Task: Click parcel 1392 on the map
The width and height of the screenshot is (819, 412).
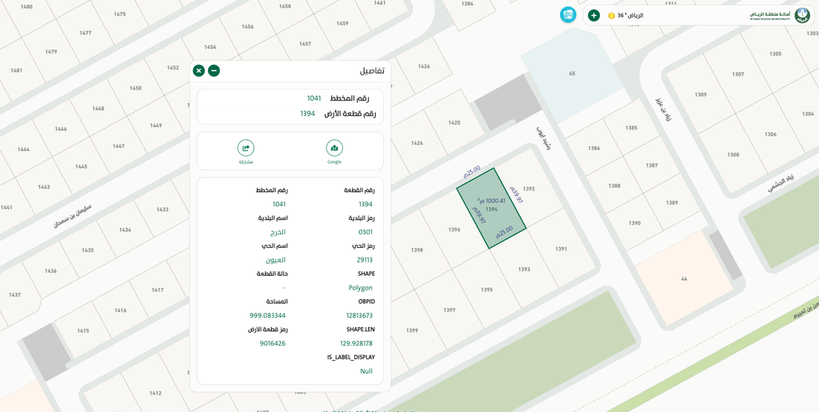Action: point(530,189)
